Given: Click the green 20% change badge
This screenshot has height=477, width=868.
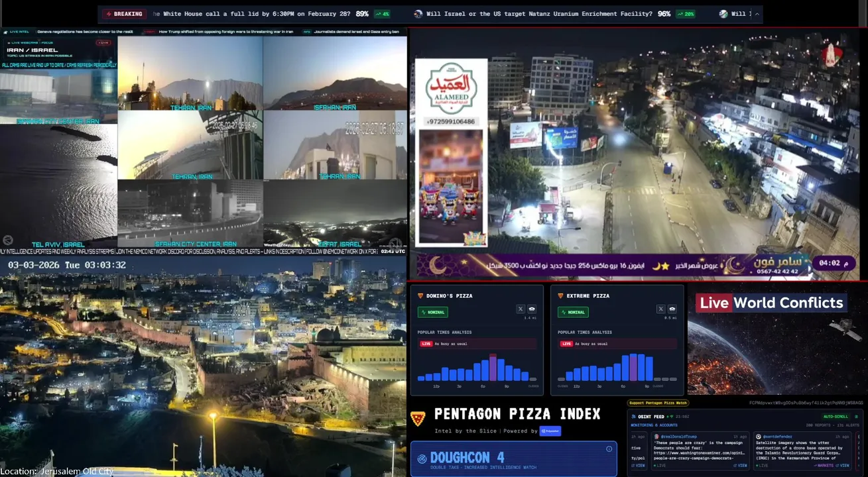Looking at the screenshot, I should (x=686, y=14).
